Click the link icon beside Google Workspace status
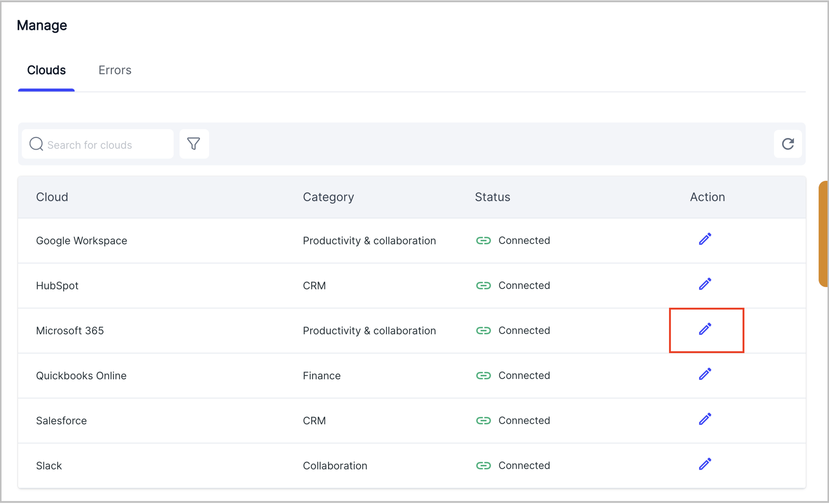This screenshot has width=829, height=504. [x=484, y=240]
